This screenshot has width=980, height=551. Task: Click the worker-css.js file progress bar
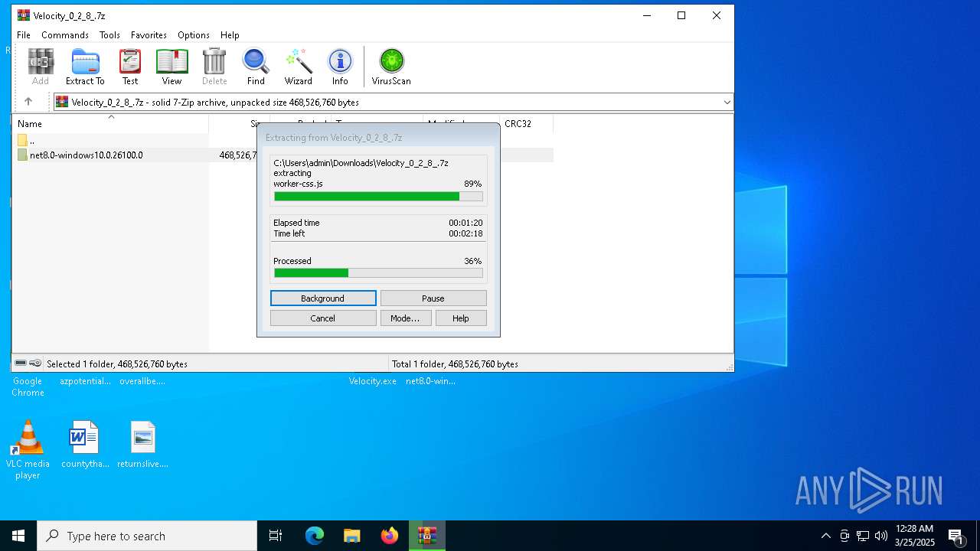tap(378, 197)
